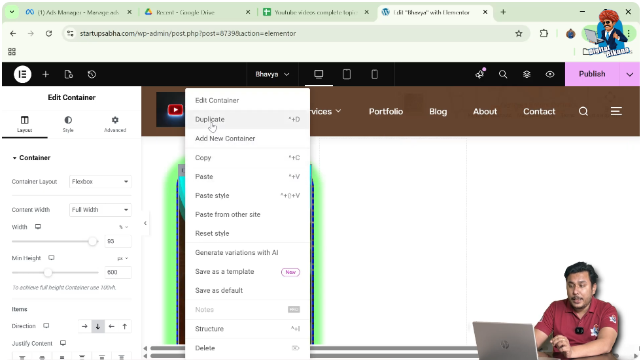Switch to Desktop responsive view
The height and width of the screenshot is (364, 643).
(319, 74)
